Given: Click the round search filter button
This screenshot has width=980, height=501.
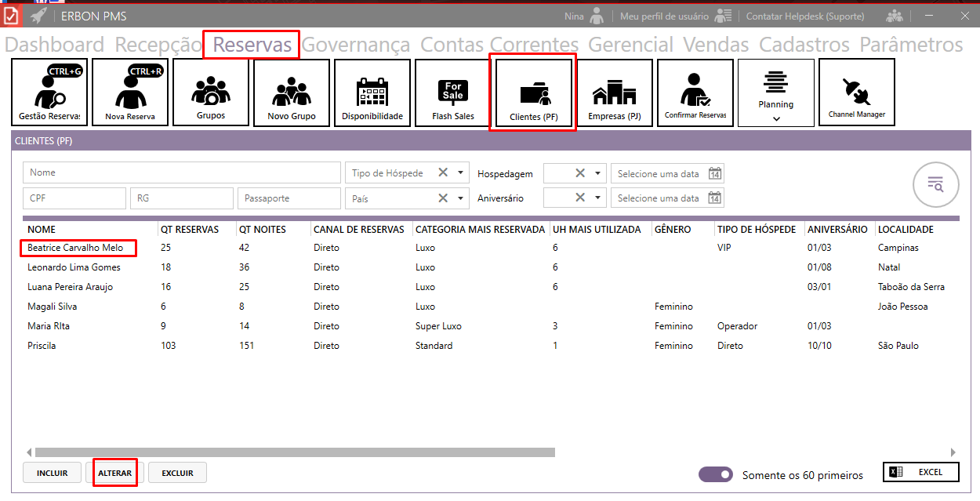Looking at the screenshot, I should [936, 184].
